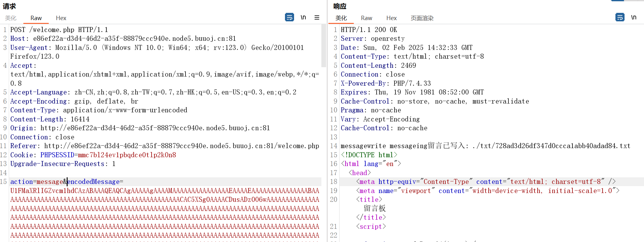Open the 页面渲染 render tab
Image resolution: width=644 pixels, height=242 pixels.
(x=422, y=18)
